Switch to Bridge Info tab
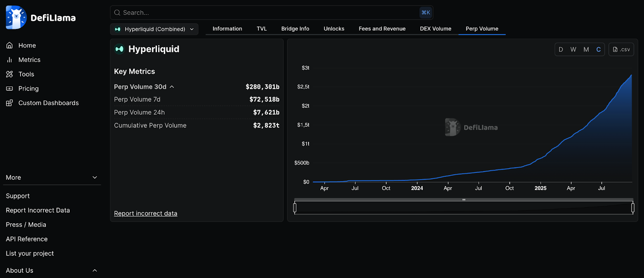Screen dimensions: 644x278 pos(295,29)
